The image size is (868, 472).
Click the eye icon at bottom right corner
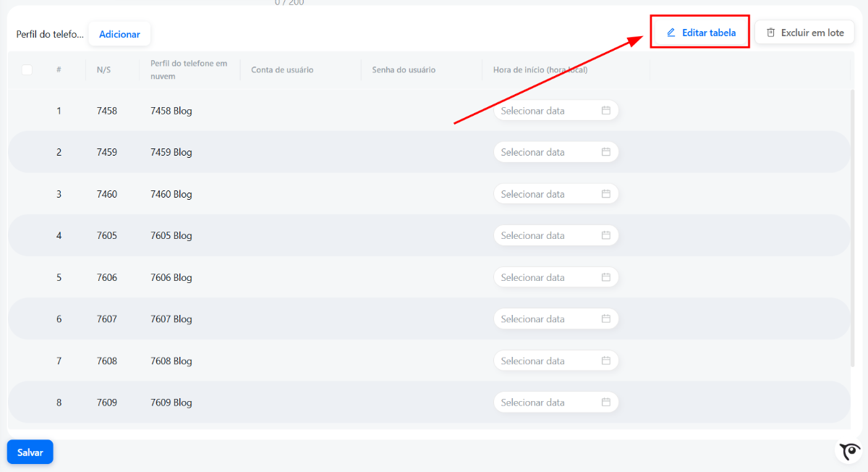(848, 451)
